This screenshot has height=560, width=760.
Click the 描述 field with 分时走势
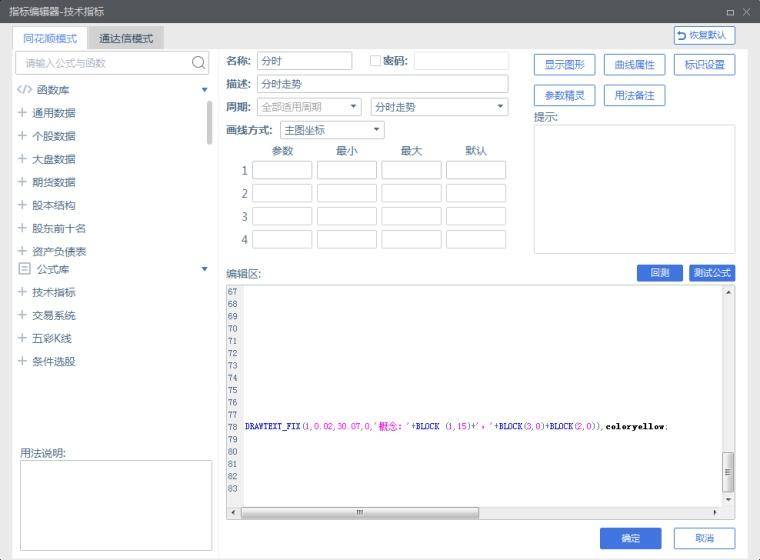point(382,84)
